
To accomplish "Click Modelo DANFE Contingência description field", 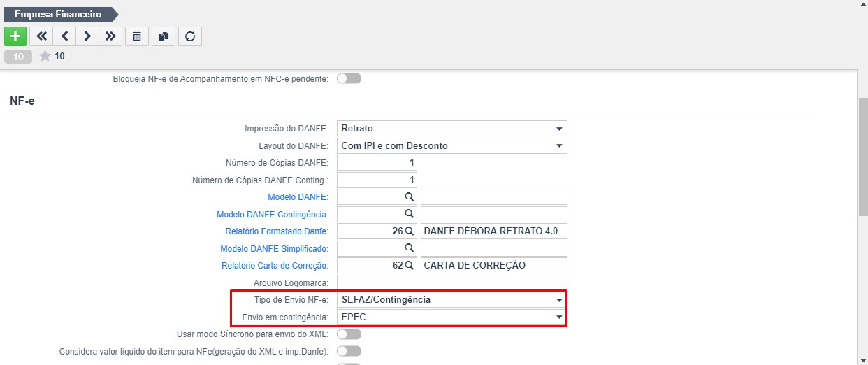I will [494, 214].
